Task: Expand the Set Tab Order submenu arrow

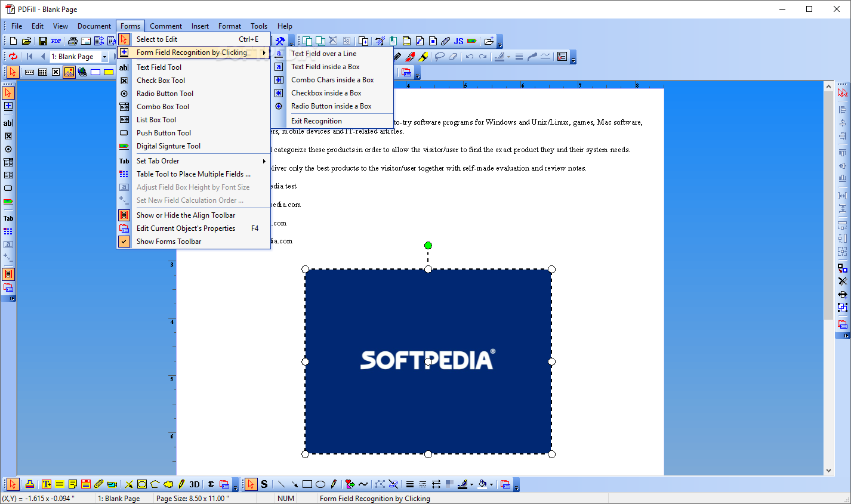Action: 264,161
